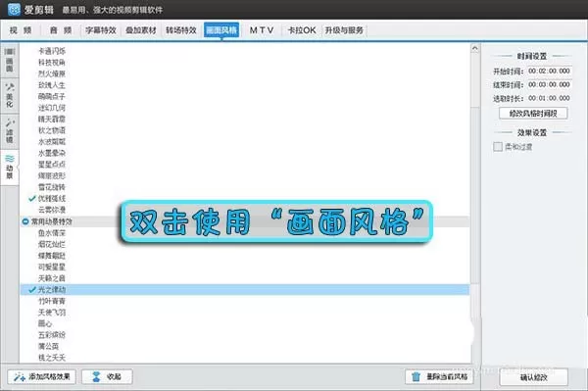Screen dimensions: 588x391
Task: Click the 收起 button
Action: 107,376
